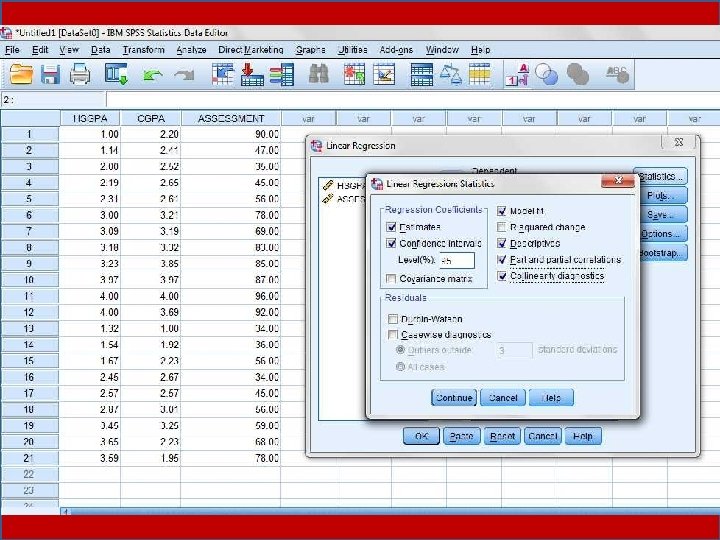
Task: Toggle the Value labels toolbar icon
Action: coord(517,75)
